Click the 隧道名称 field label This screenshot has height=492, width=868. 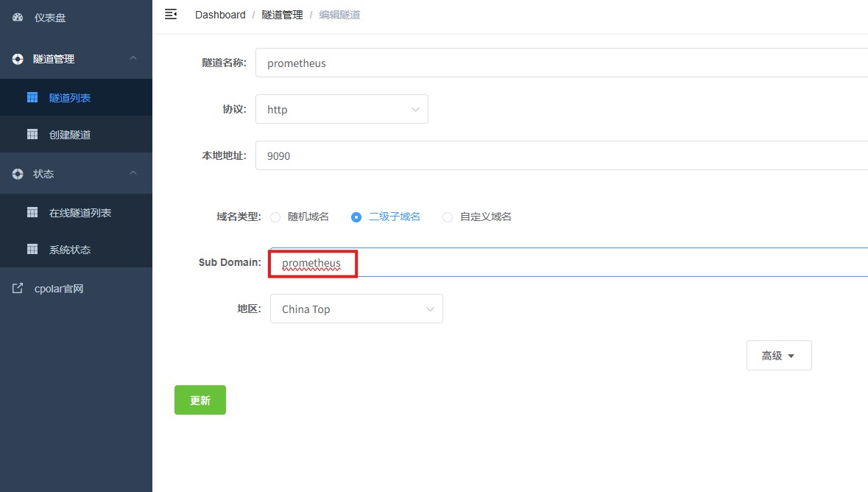[x=224, y=63]
